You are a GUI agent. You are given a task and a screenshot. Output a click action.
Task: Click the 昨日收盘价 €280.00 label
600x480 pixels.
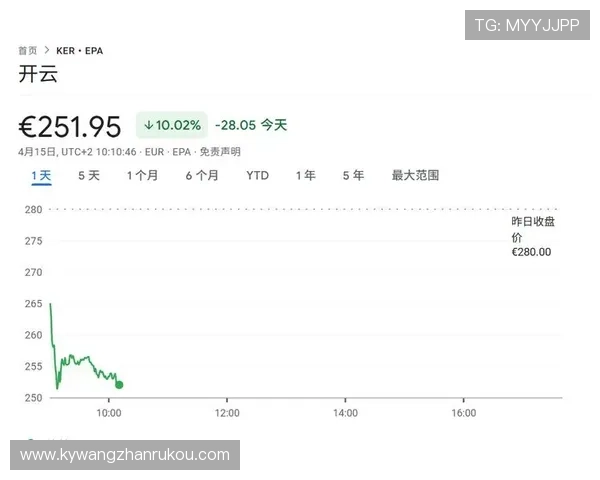533,237
